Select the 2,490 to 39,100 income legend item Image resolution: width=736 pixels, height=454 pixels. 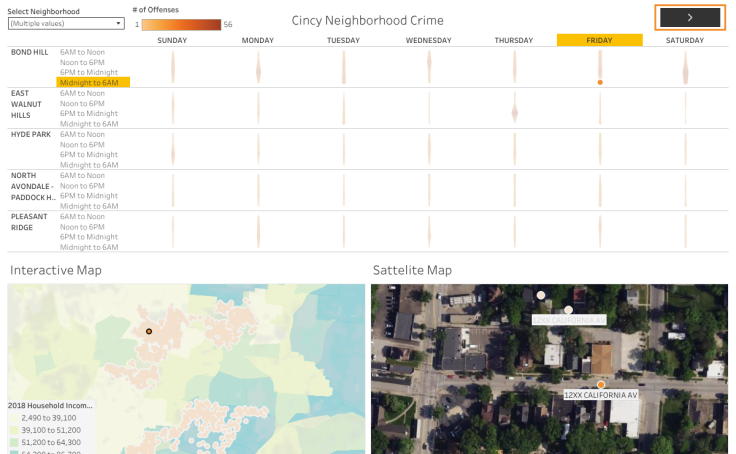(x=48, y=418)
